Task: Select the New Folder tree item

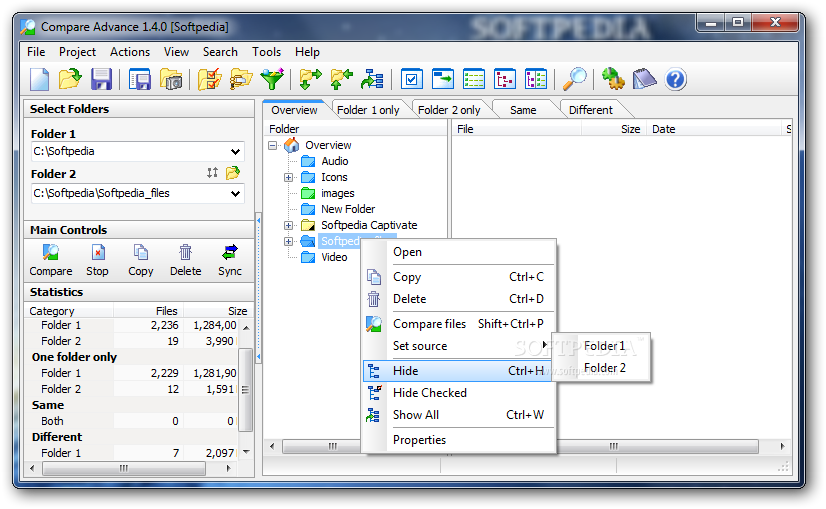Action: coord(348,209)
